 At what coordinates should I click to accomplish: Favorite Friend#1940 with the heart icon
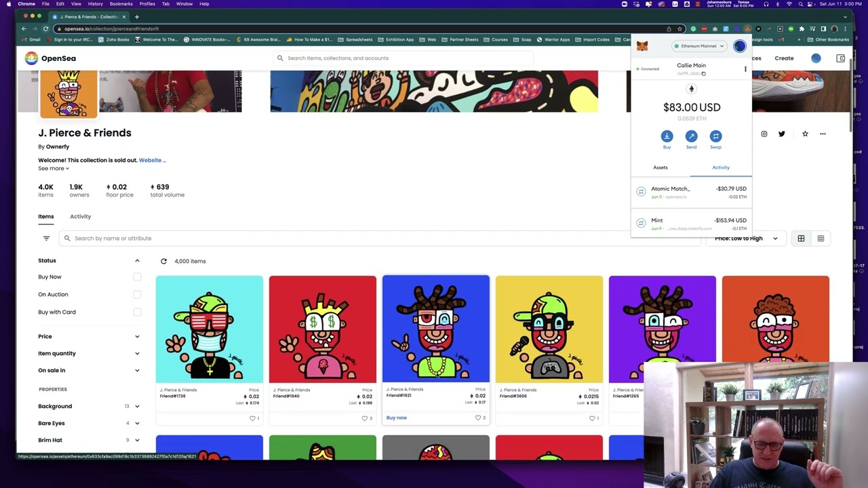point(365,418)
